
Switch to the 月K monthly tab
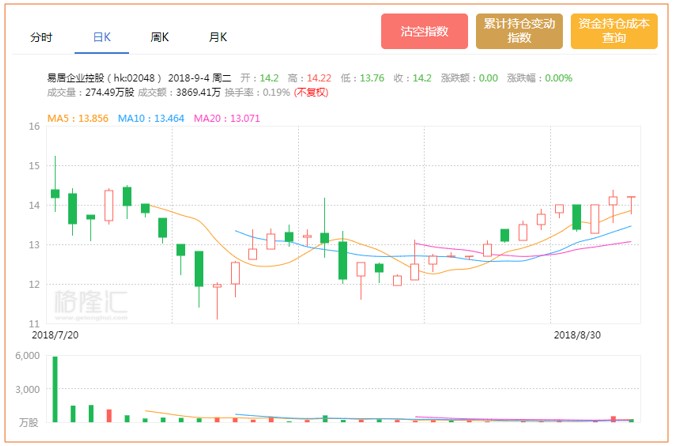click(x=218, y=37)
